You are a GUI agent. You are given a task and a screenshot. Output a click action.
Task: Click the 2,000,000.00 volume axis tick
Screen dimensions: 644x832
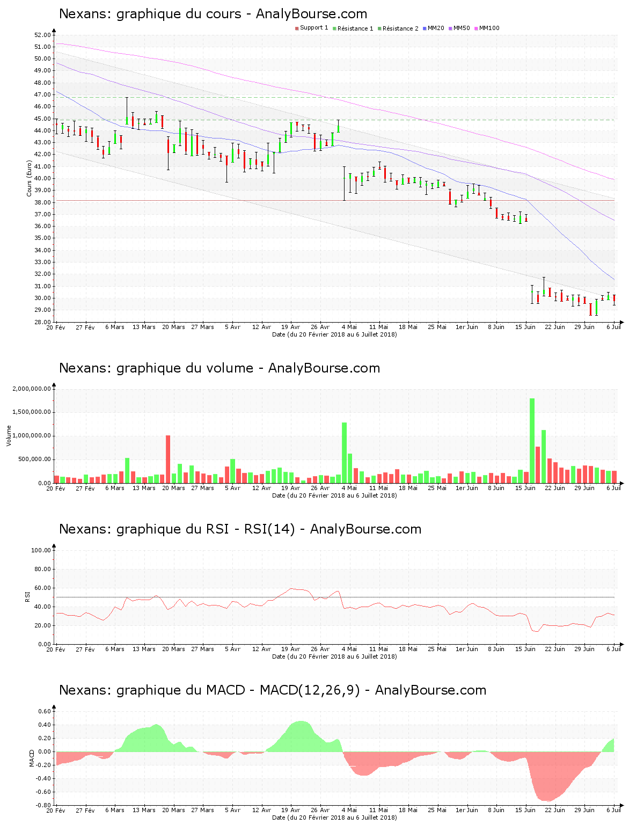(32, 389)
